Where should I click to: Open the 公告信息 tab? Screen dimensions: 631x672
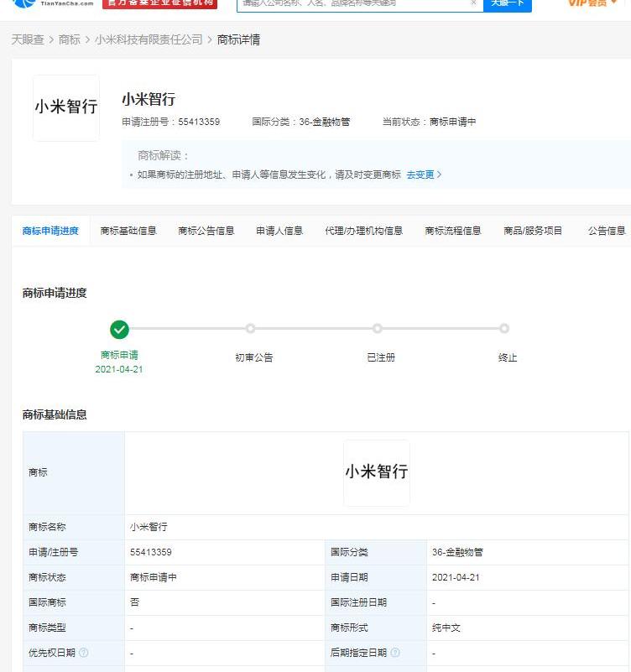point(607,231)
